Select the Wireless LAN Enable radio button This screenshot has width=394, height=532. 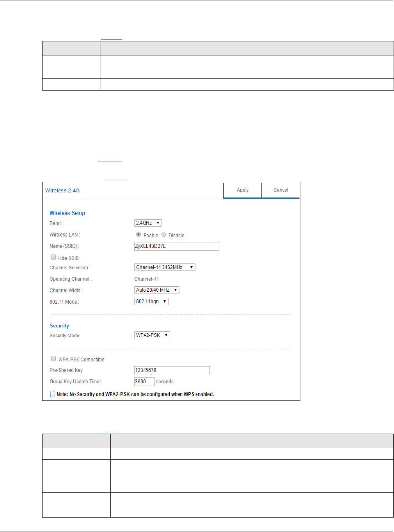pos(138,235)
